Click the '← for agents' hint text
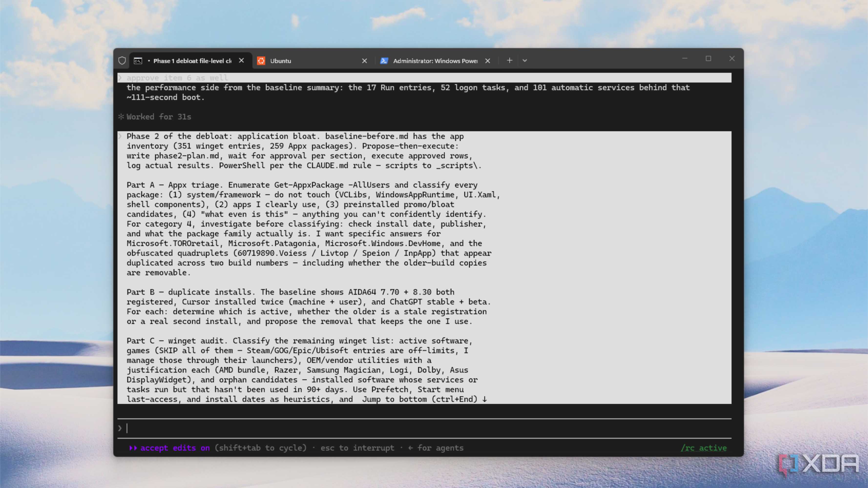This screenshot has width=868, height=488. (x=436, y=448)
